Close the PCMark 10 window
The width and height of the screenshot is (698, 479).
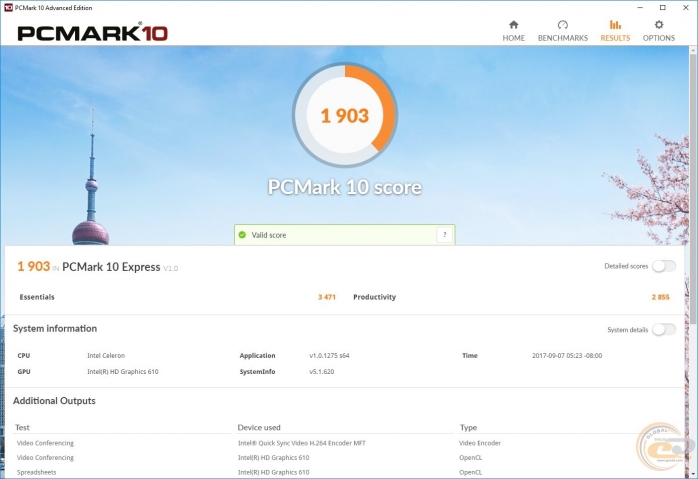(x=686, y=8)
